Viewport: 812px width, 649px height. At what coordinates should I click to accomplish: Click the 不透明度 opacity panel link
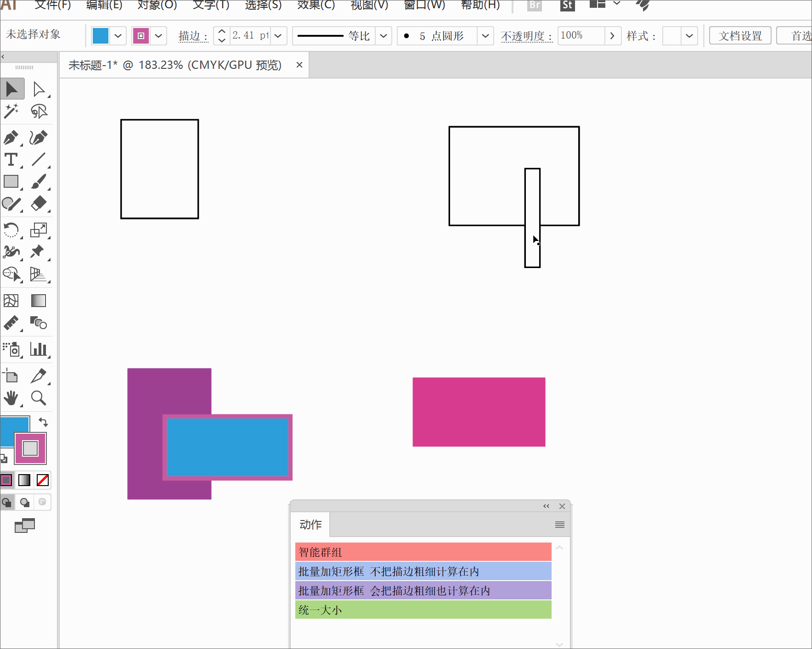pos(526,36)
